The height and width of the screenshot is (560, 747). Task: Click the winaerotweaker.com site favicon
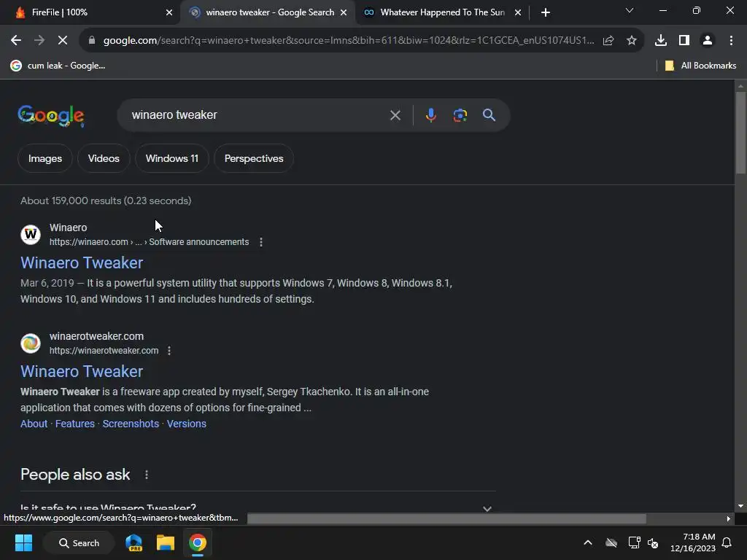click(31, 343)
